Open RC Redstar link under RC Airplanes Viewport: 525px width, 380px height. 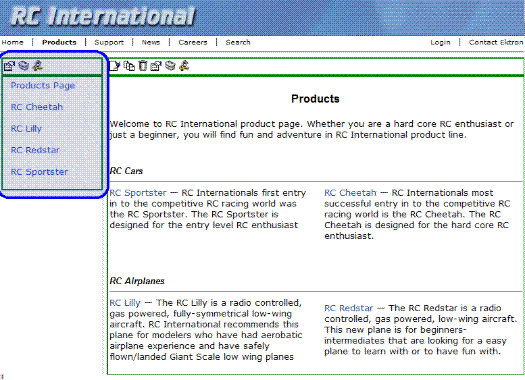point(349,308)
